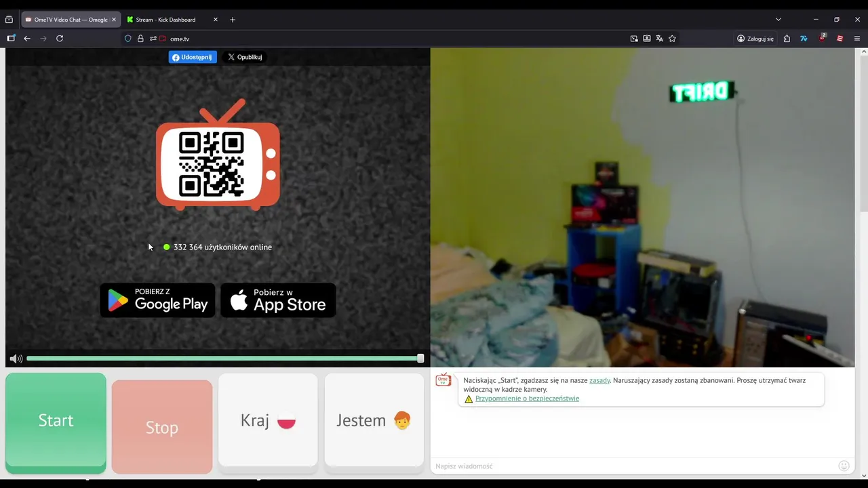Bookmark this page with the star
This screenshot has height=488, width=868.
click(x=672, y=39)
